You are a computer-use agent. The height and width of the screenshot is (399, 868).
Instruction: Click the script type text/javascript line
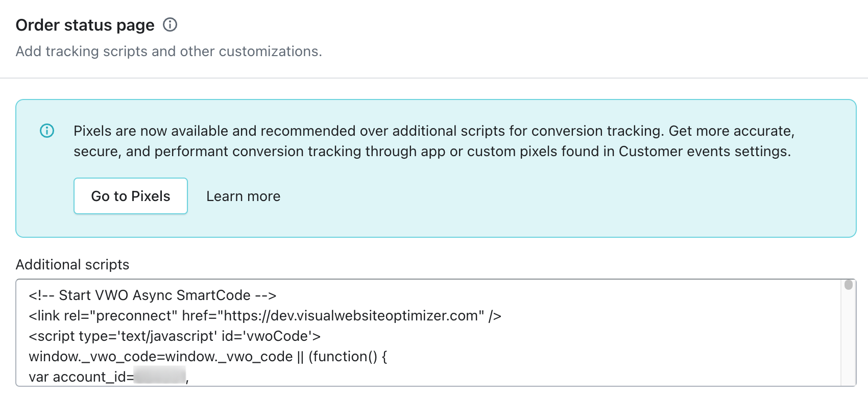(x=175, y=336)
